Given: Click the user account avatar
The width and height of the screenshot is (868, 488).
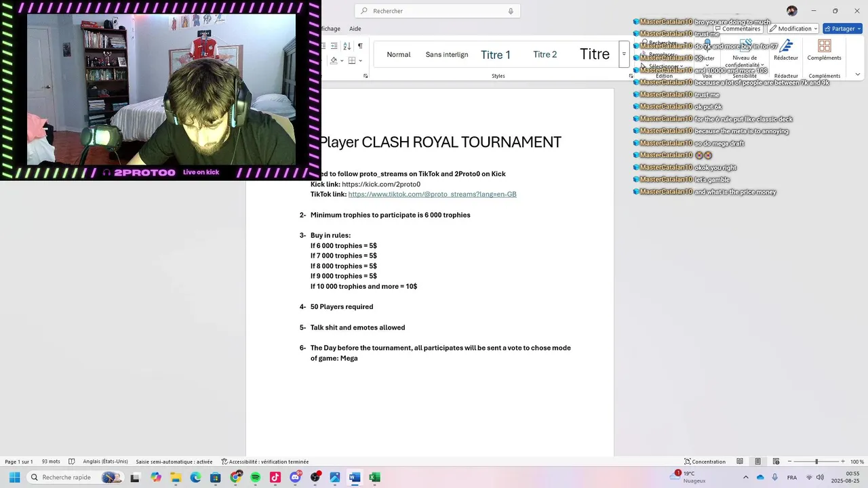Looking at the screenshot, I should [792, 11].
